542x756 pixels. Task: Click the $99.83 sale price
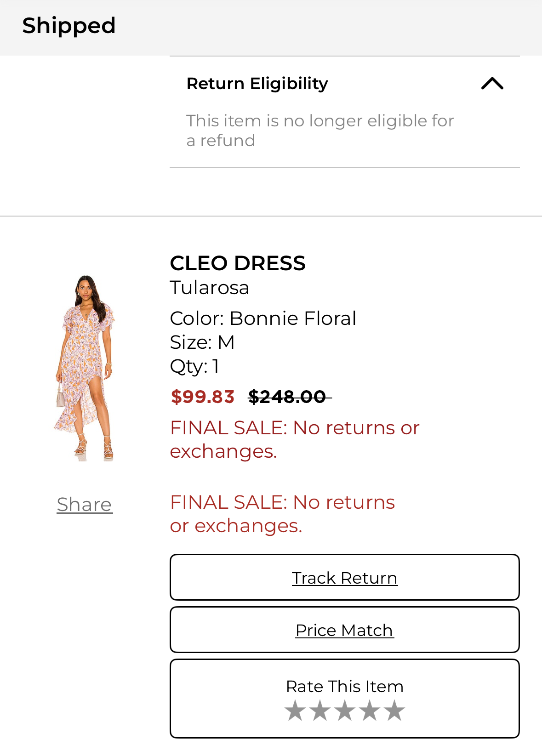pyautogui.click(x=203, y=397)
